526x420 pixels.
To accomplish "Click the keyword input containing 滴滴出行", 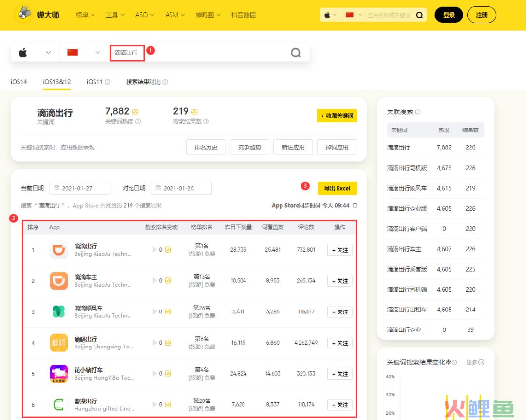I will tap(127, 53).
